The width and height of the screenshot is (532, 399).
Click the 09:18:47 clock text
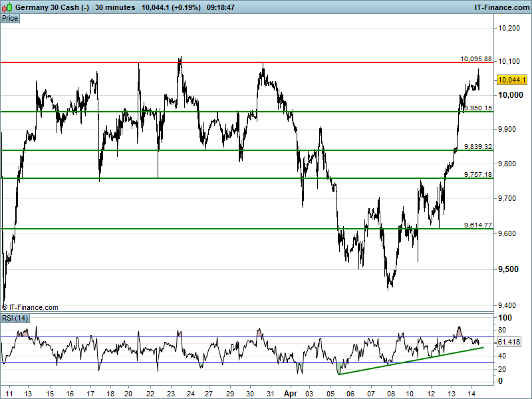click(x=221, y=7)
